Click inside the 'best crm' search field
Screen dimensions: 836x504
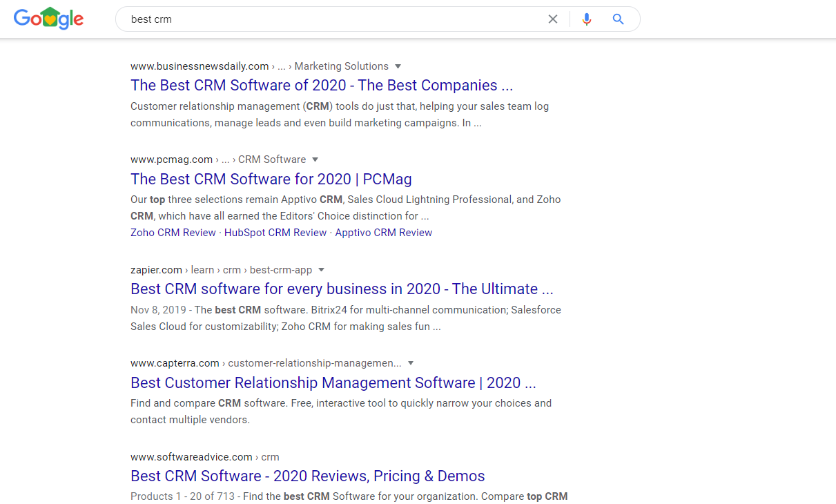pos(331,19)
